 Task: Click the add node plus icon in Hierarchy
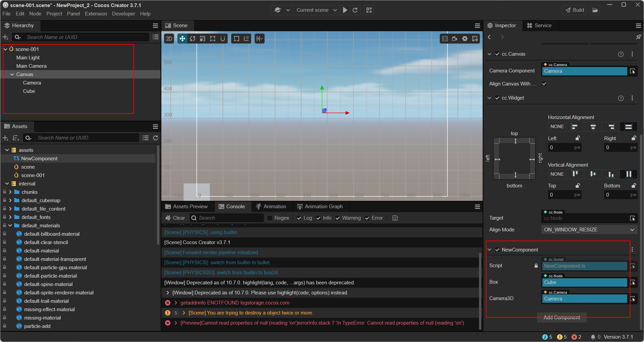5,37
